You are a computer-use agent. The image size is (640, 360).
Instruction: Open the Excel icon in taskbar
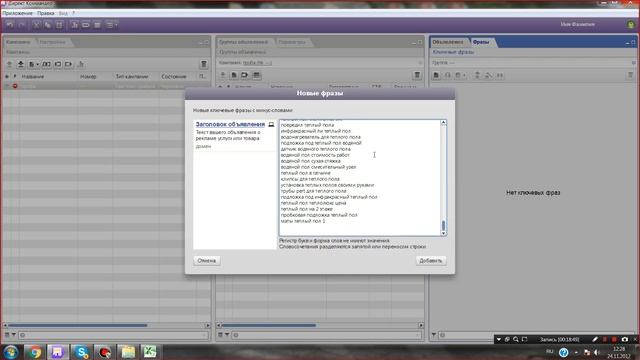(150, 352)
